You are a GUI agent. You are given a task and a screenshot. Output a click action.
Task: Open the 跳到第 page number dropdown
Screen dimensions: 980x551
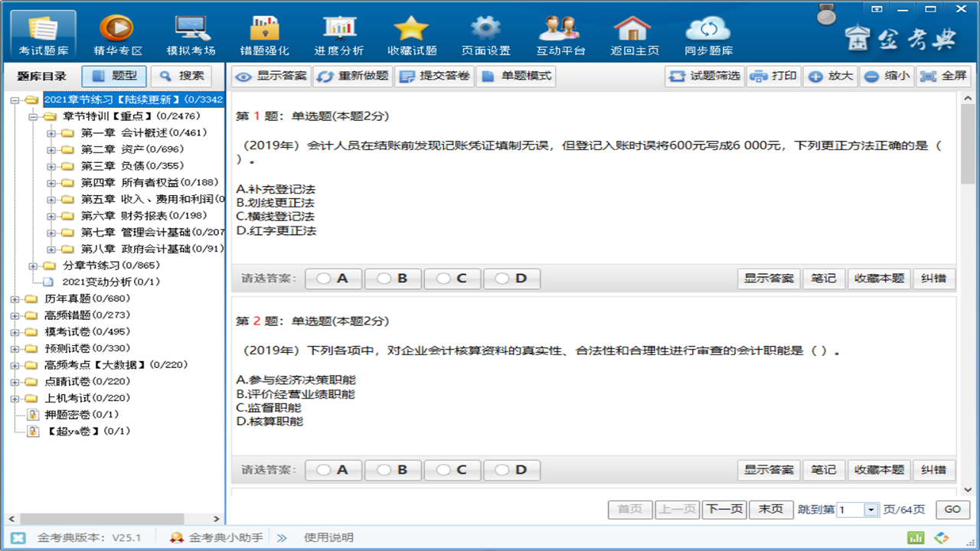tap(871, 510)
